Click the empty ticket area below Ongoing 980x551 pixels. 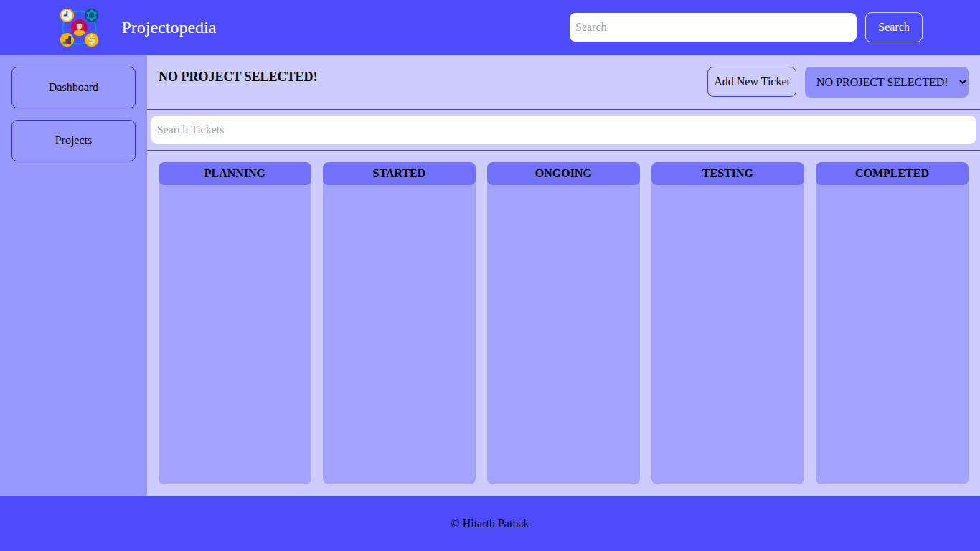(x=563, y=334)
